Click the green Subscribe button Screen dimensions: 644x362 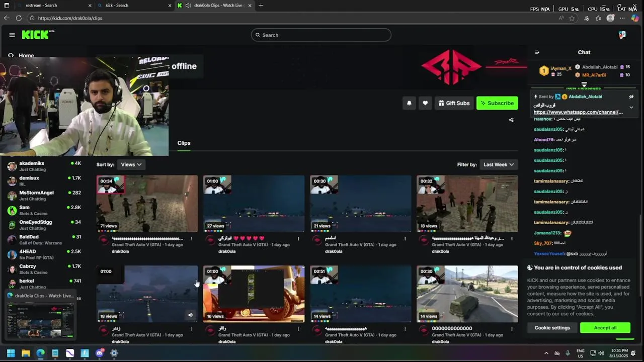pyautogui.click(x=497, y=103)
